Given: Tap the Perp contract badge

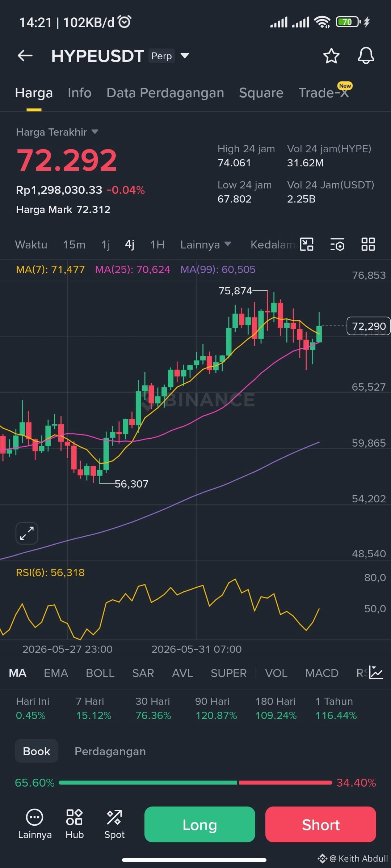Looking at the screenshot, I should [x=161, y=56].
